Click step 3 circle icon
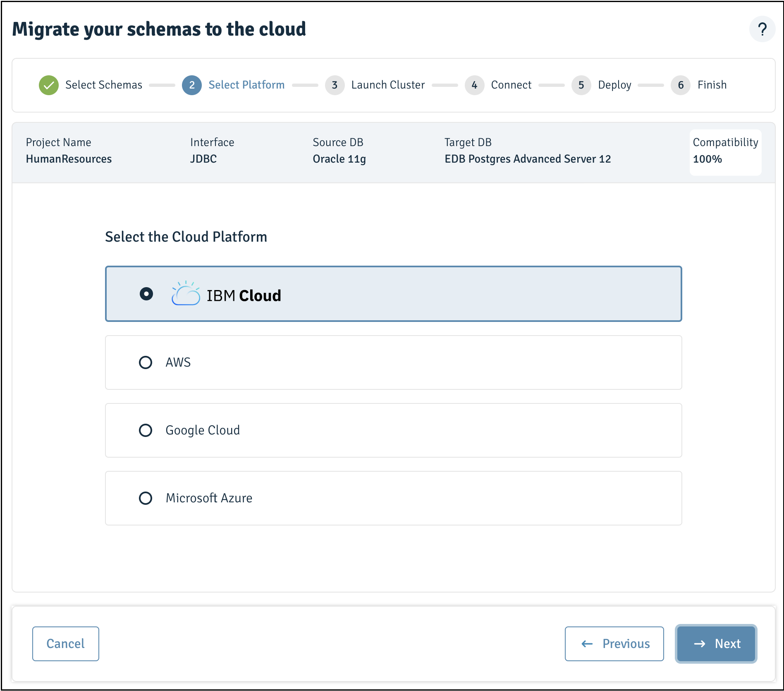This screenshot has width=784, height=691. pyautogui.click(x=335, y=85)
